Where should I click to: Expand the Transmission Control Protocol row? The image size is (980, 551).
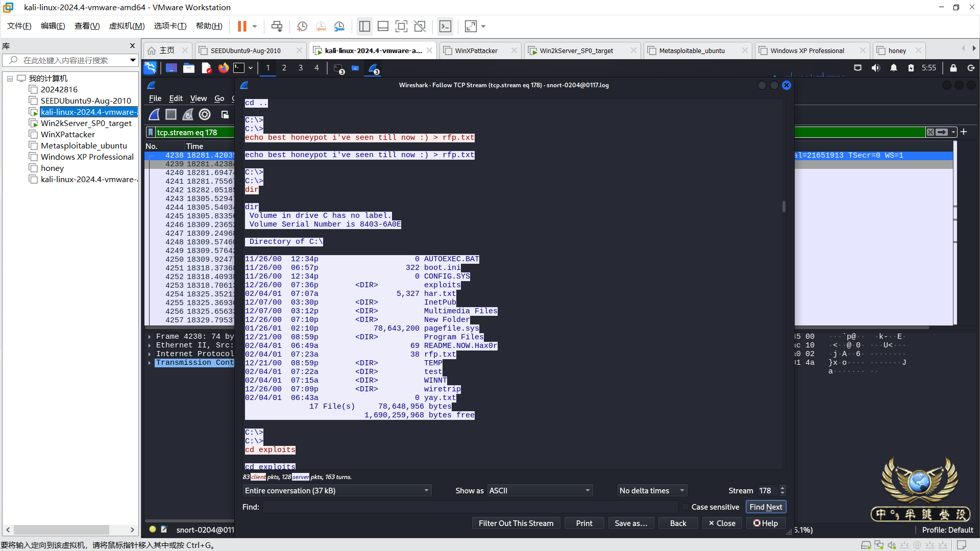(150, 363)
